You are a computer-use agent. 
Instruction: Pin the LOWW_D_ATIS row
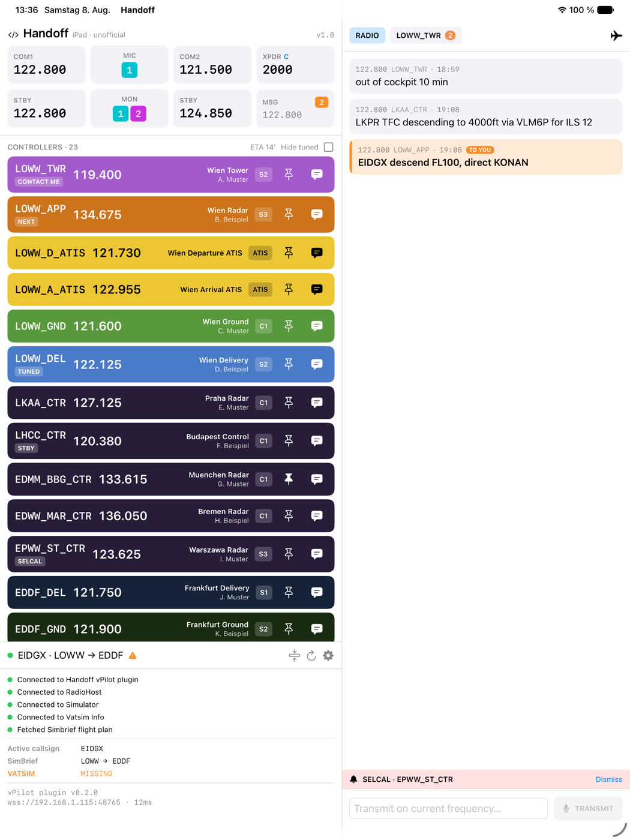(289, 253)
